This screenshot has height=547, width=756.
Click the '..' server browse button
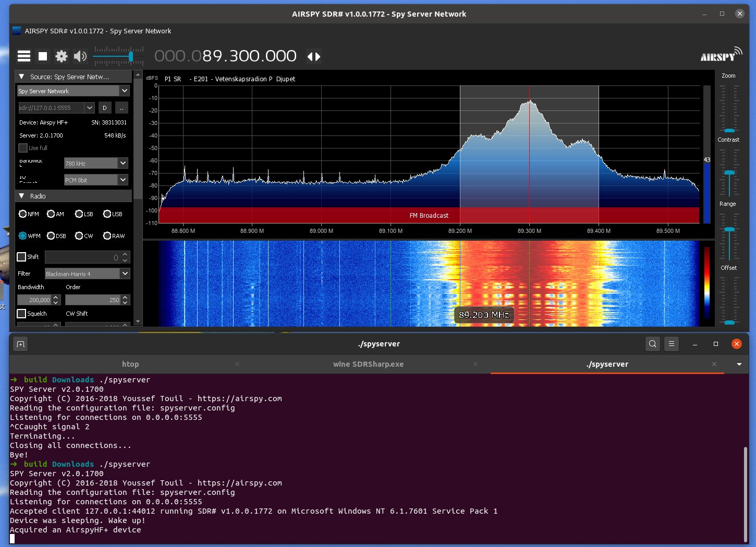pyautogui.click(x=121, y=108)
